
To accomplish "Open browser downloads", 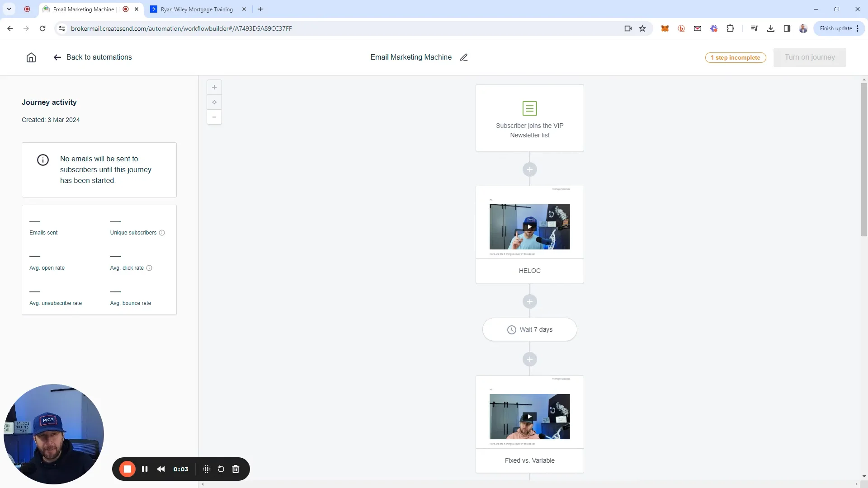I will click(771, 28).
